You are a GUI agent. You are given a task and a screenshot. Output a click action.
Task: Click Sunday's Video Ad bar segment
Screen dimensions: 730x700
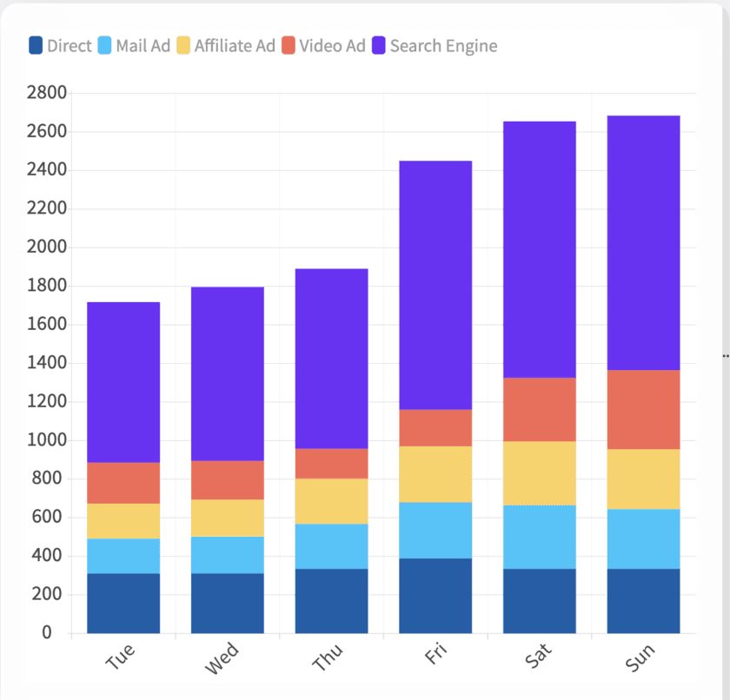(x=643, y=410)
